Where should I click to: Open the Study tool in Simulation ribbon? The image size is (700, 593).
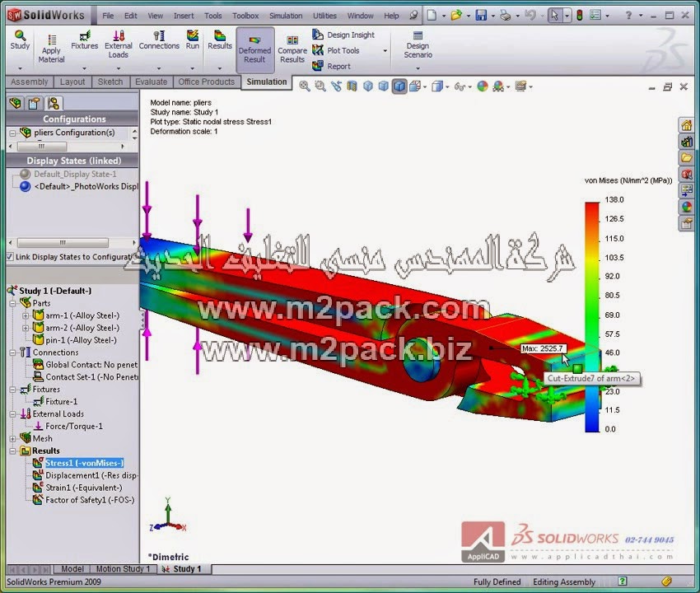(x=20, y=40)
